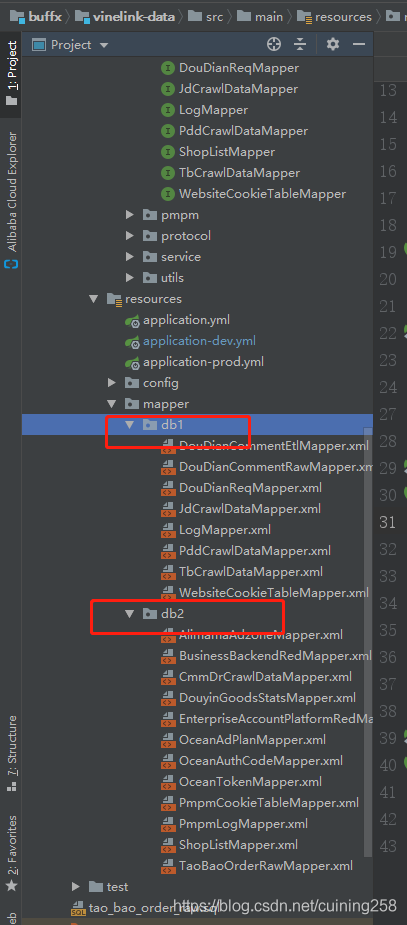407x925 pixels.
Task: Open TbCrawlDataMapper.xml
Action: point(251,572)
